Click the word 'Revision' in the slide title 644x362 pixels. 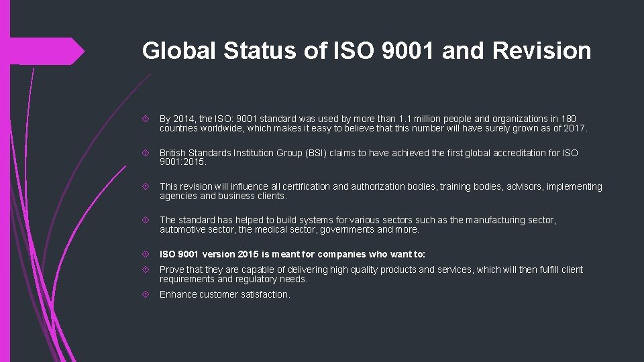[x=542, y=50]
